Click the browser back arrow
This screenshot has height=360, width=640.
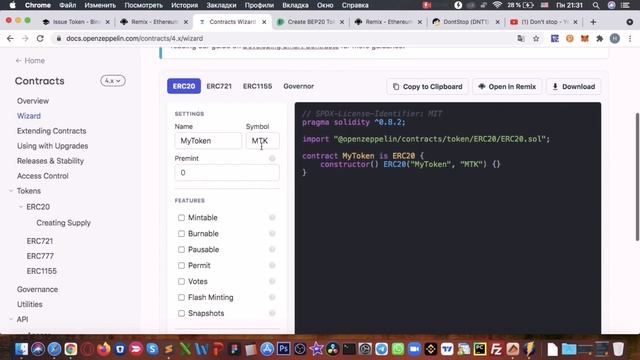click(x=10, y=38)
